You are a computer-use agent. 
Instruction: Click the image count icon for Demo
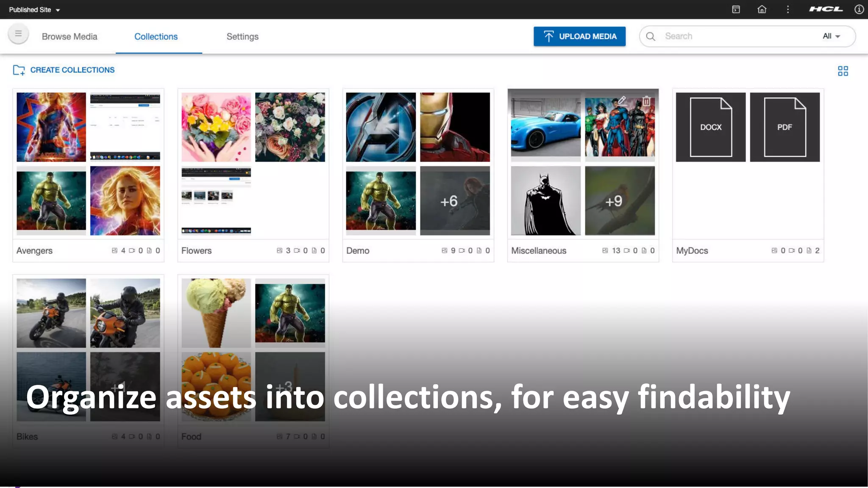(x=444, y=251)
